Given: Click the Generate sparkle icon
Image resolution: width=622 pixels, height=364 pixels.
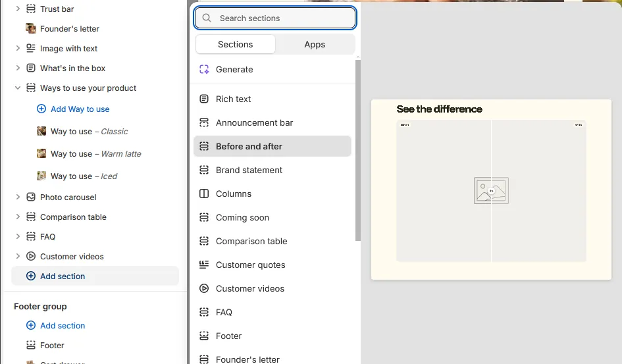Looking at the screenshot, I should pos(204,69).
